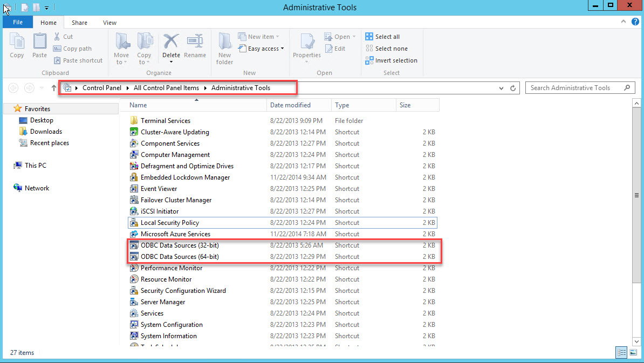The width and height of the screenshot is (644, 363).
Task: Click Edit in the Open group
Action: [335, 49]
